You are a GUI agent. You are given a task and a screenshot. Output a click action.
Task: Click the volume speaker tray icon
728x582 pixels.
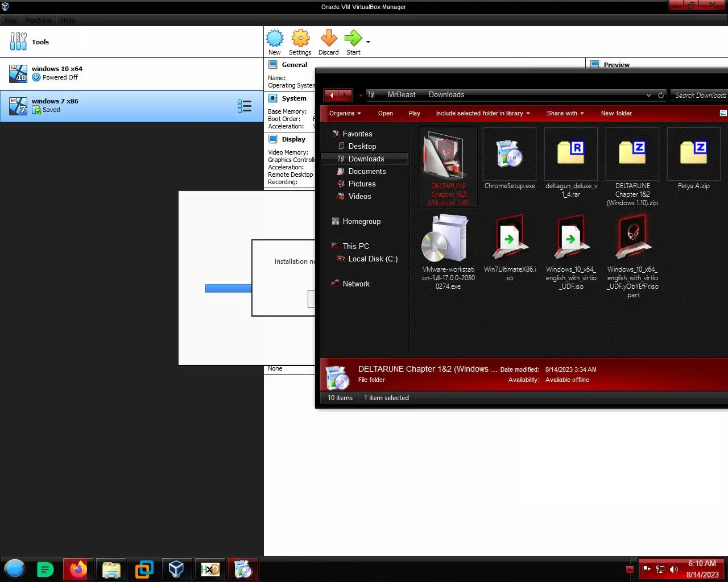pyautogui.click(x=674, y=569)
